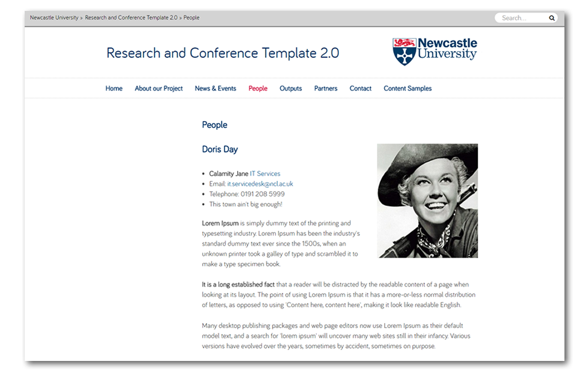Open the Outputs menu item
This screenshot has width=588, height=377.
pyautogui.click(x=291, y=88)
